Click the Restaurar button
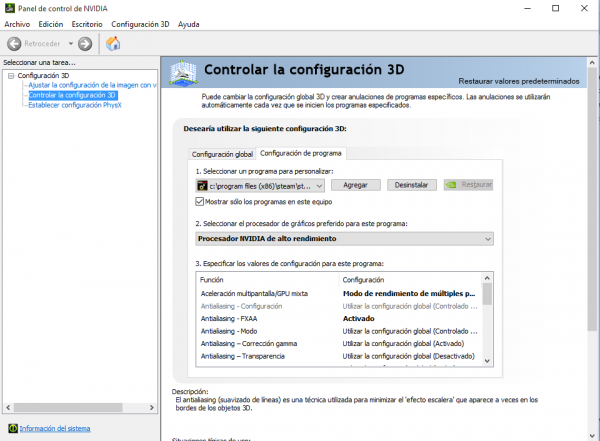Viewport: 600px width, 441px height. click(468, 185)
